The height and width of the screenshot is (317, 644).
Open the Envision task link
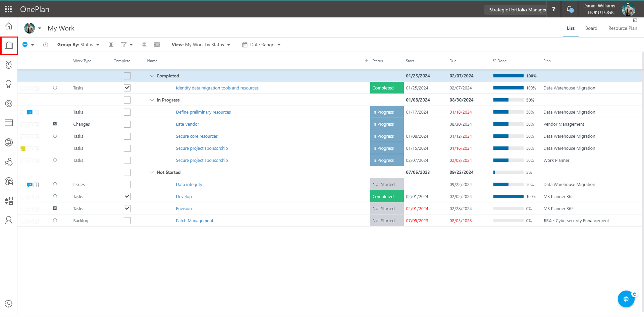(184, 209)
